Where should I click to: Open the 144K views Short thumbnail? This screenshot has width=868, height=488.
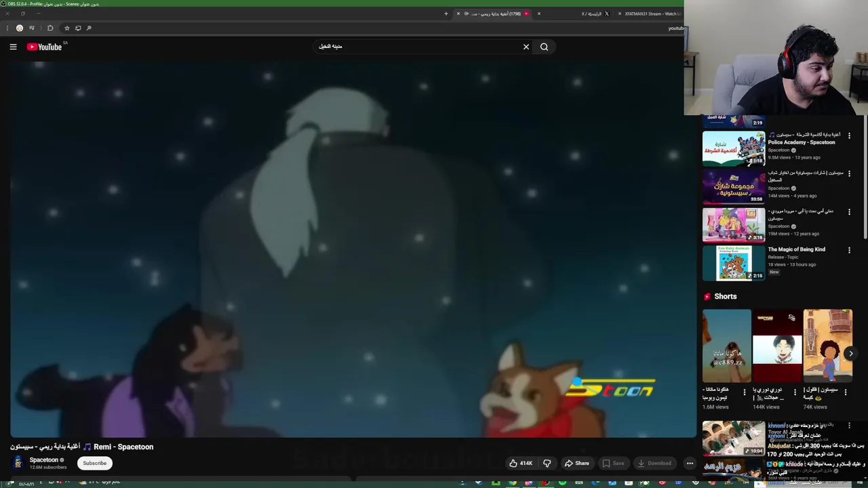point(777,346)
